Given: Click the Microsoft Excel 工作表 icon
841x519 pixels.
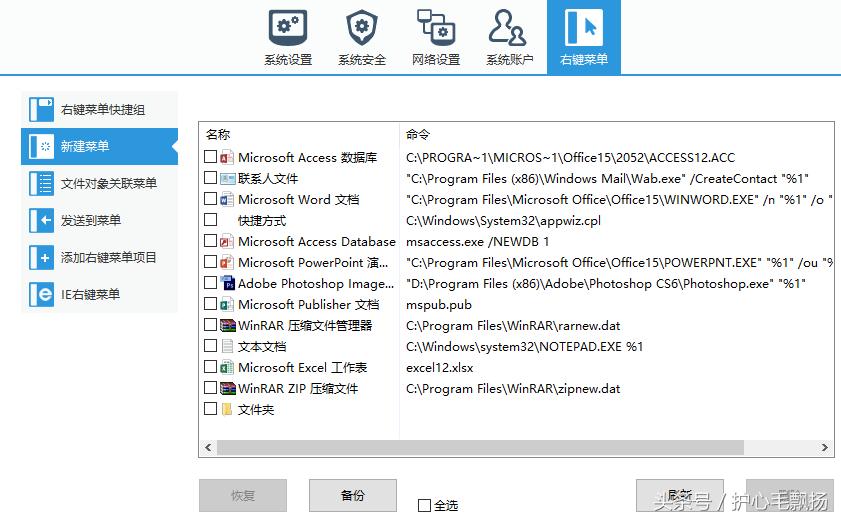Looking at the screenshot, I should point(227,367).
